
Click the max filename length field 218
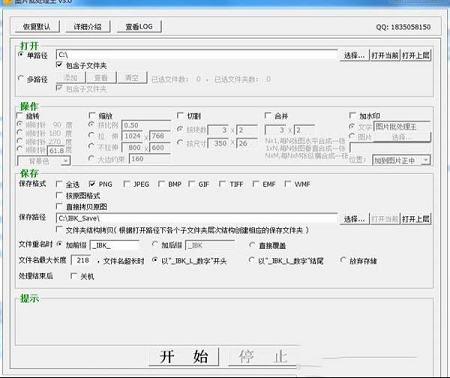click(x=82, y=260)
